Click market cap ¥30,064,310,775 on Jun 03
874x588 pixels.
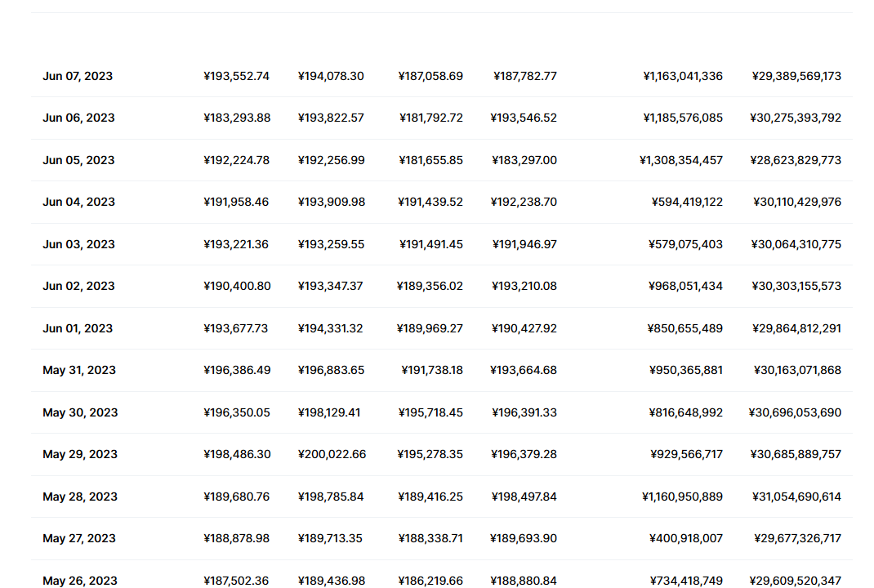click(796, 244)
